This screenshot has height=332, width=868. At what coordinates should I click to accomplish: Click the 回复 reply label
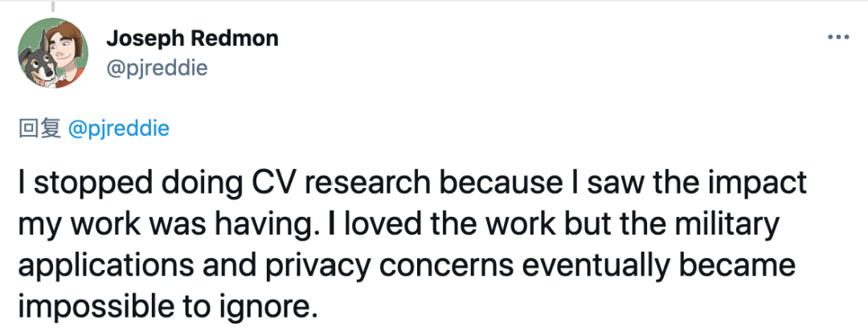click(40, 129)
